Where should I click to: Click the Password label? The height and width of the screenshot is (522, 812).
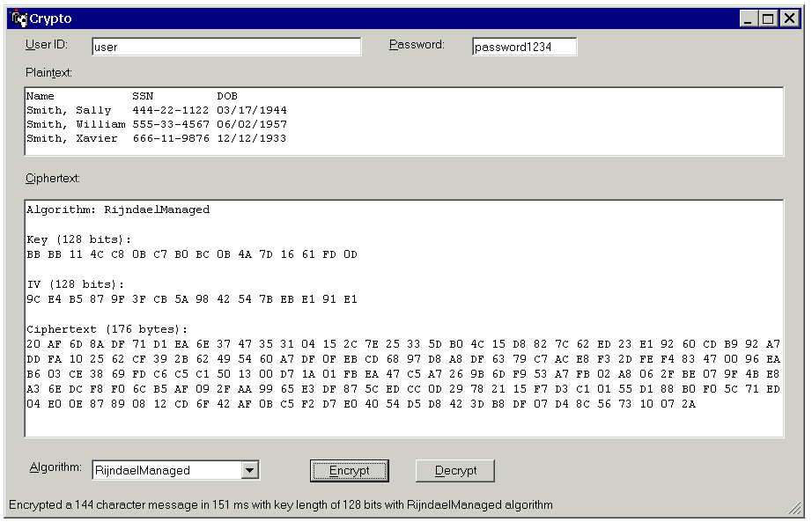(417, 45)
